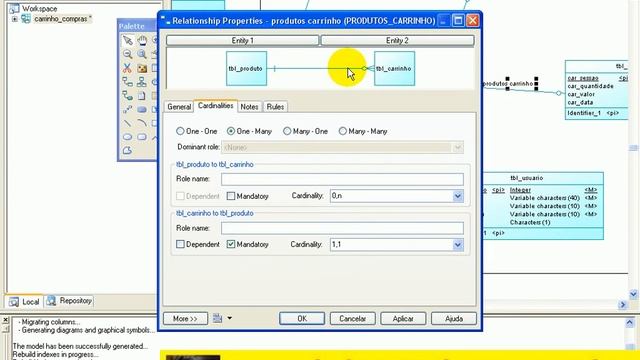Click Role name field for tbl_carrinho to tbl_produto

[342, 228]
